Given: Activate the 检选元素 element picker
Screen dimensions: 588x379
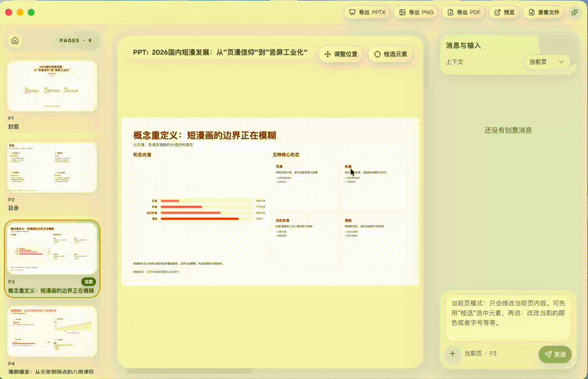Looking at the screenshot, I should click(x=391, y=54).
